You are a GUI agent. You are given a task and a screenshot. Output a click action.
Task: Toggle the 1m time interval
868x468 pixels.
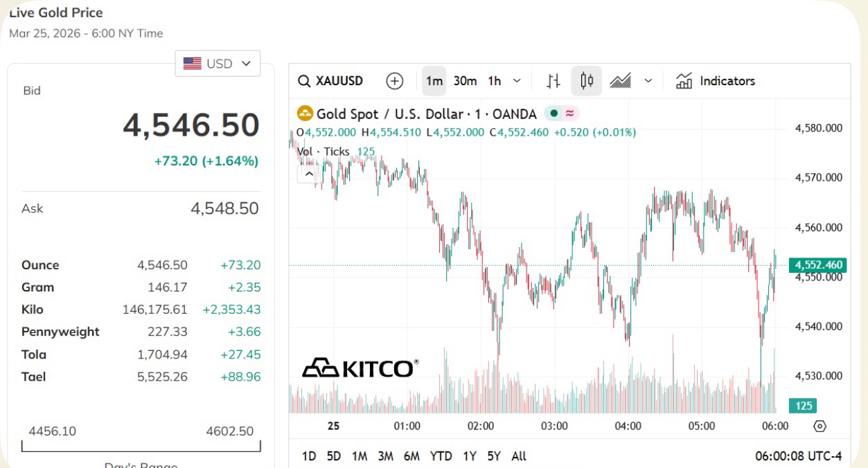434,81
